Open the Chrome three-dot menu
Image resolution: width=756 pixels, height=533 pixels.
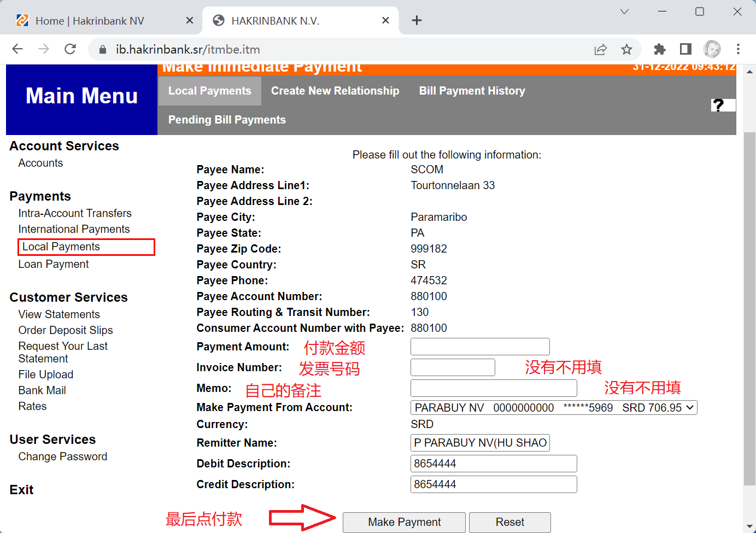click(x=738, y=49)
